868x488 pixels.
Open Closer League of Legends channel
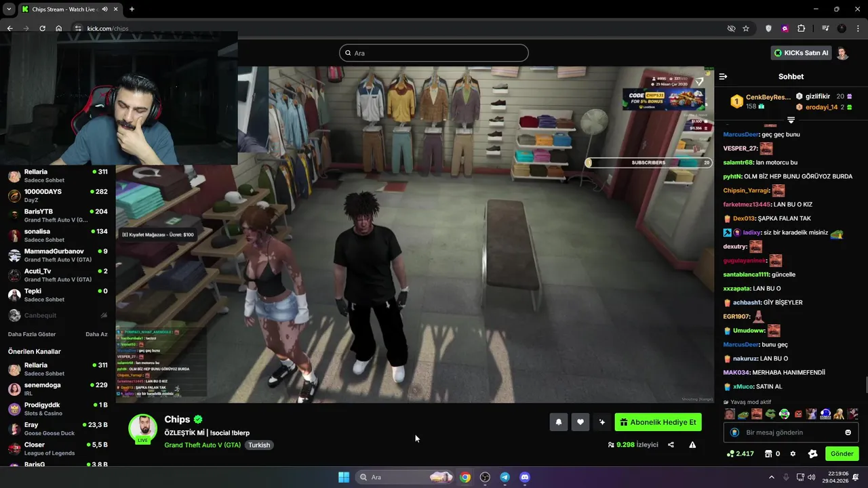tap(58, 449)
